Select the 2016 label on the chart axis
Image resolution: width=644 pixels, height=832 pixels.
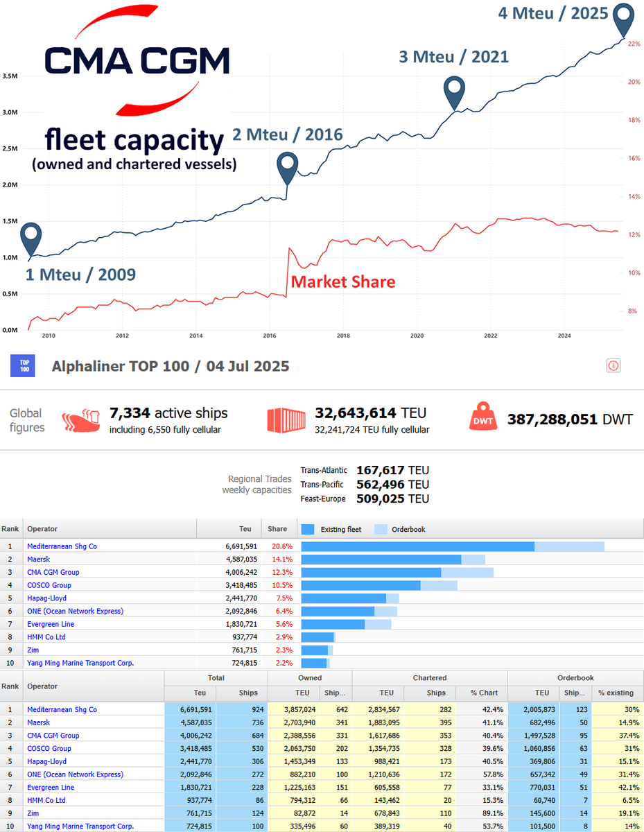(x=269, y=336)
